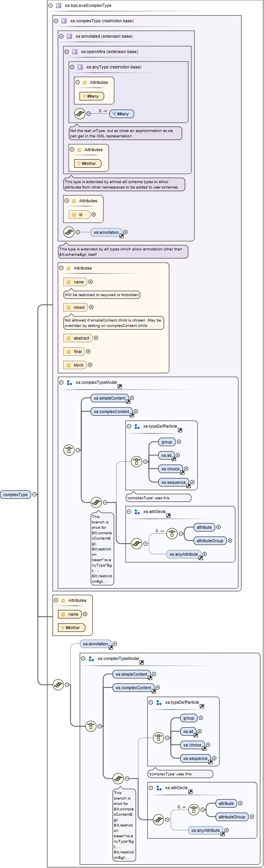264x868 pixels.
Task: Collapse the lower xs:complexTypeModel group
Action: click(83, 658)
